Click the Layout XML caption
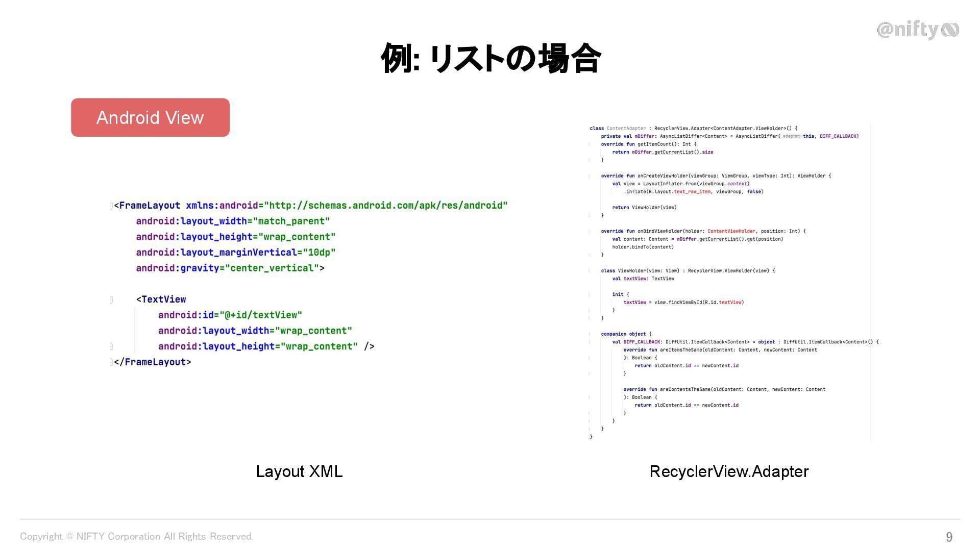Image resolution: width=980 pixels, height=551 pixels. (x=299, y=471)
